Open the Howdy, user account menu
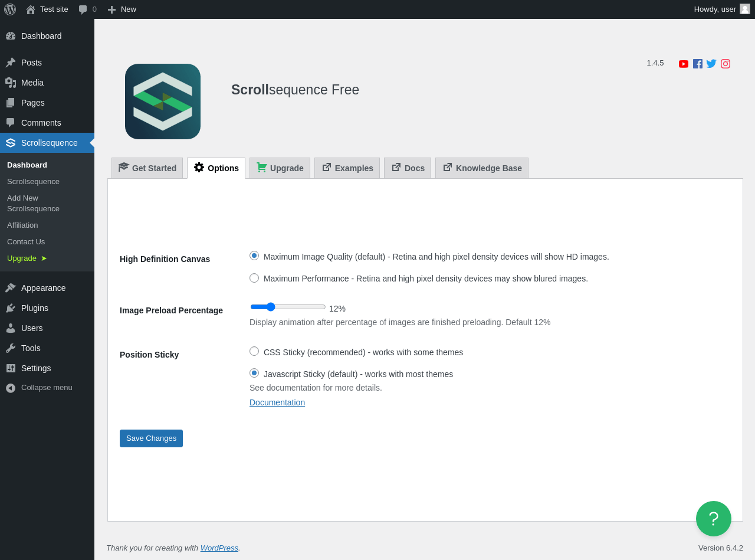The width and height of the screenshot is (755, 560). coord(722,9)
